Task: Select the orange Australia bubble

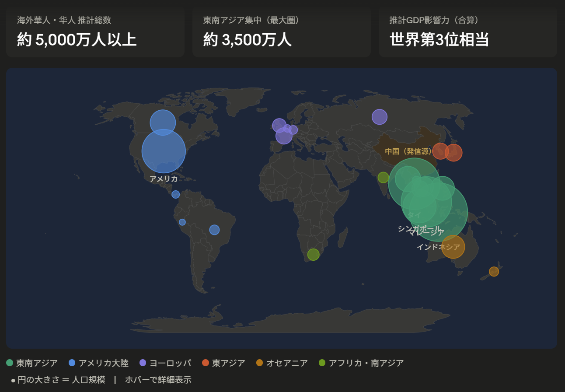Action: point(453,247)
